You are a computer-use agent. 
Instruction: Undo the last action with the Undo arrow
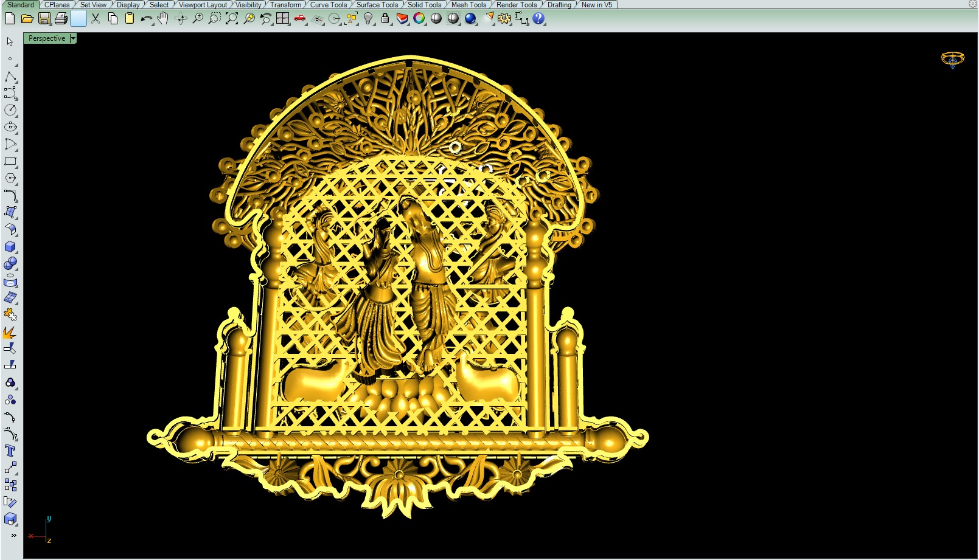click(146, 19)
